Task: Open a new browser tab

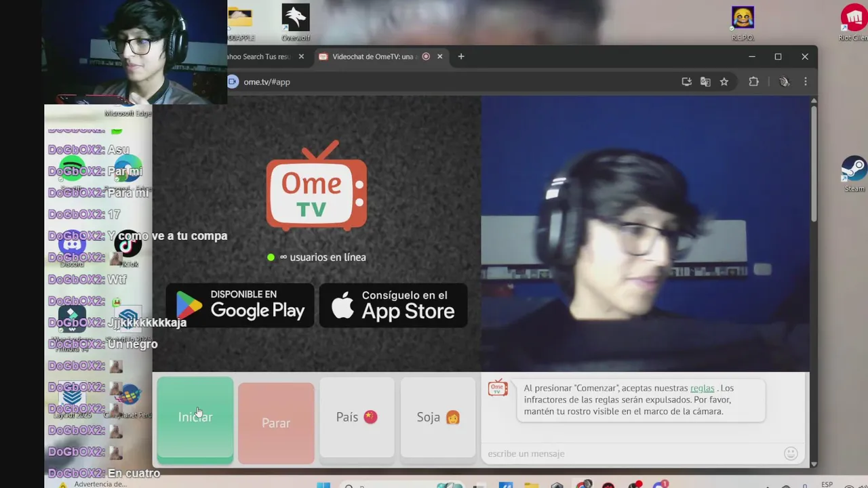Action: [461, 57]
